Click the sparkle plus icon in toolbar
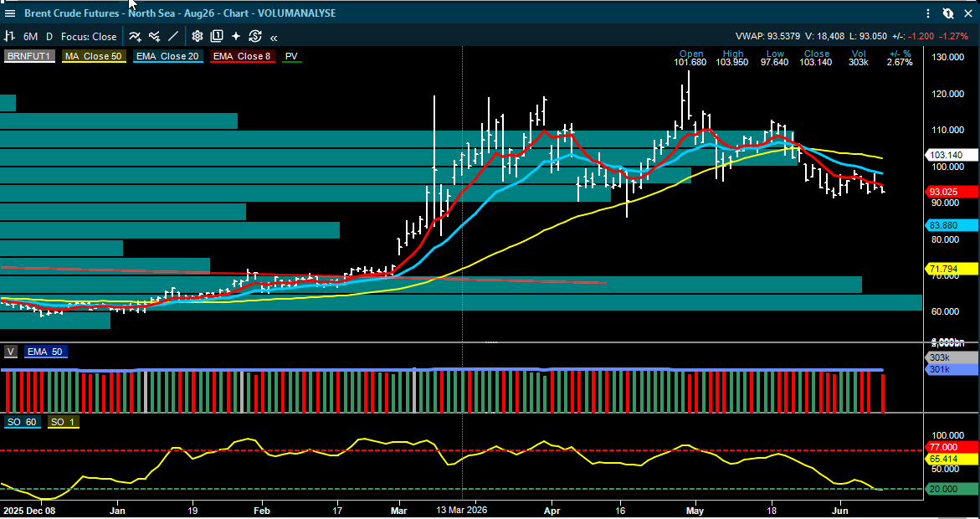This screenshot has height=519, width=980. pyautogui.click(x=236, y=36)
